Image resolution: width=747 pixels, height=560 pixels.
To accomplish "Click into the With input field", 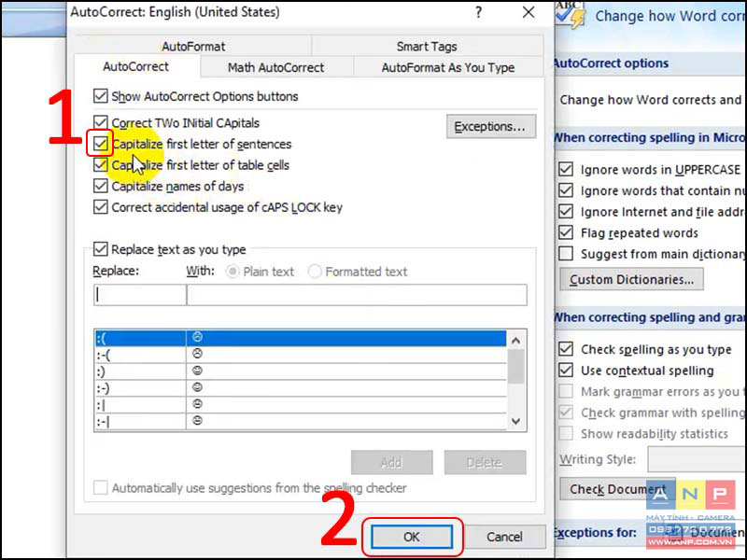I will click(x=357, y=295).
